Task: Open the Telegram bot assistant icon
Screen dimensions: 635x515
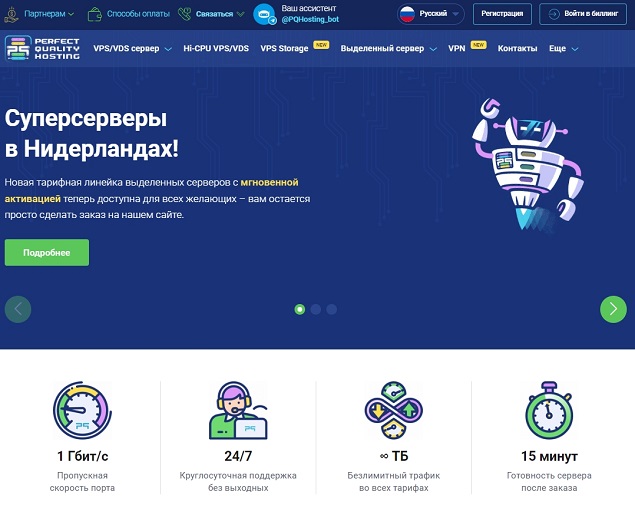Action: 264,14
